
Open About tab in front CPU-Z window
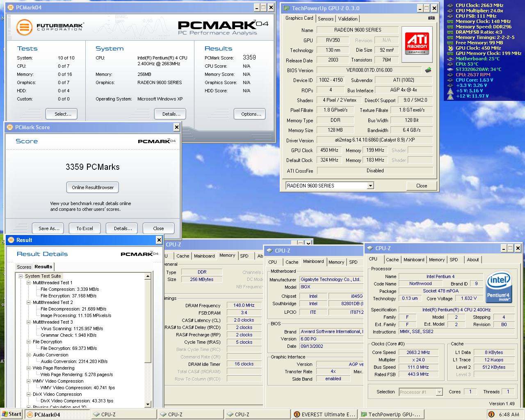coord(472,260)
